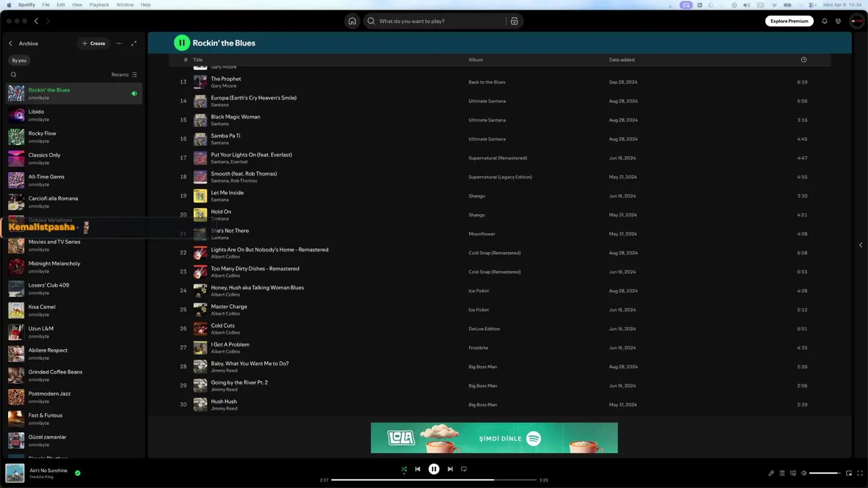Pause playback in bottom player
This screenshot has width=868, height=488.
[434, 469]
